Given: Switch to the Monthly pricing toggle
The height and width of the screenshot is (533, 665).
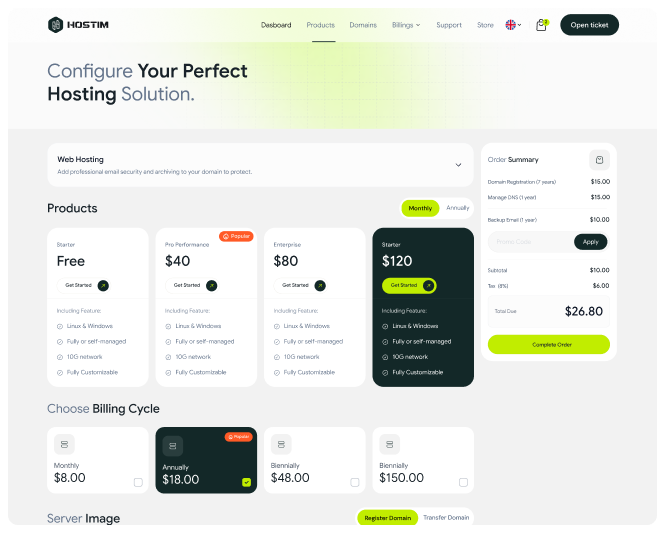Looking at the screenshot, I should (x=420, y=208).
